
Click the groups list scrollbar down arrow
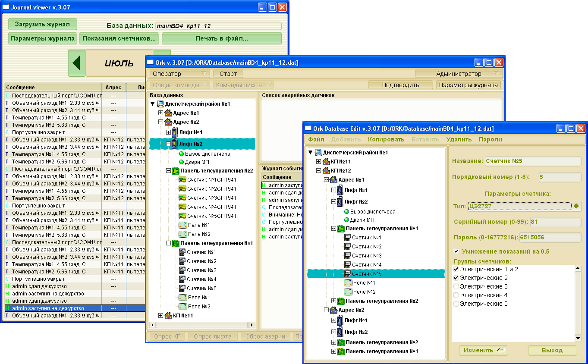[578, 338]
